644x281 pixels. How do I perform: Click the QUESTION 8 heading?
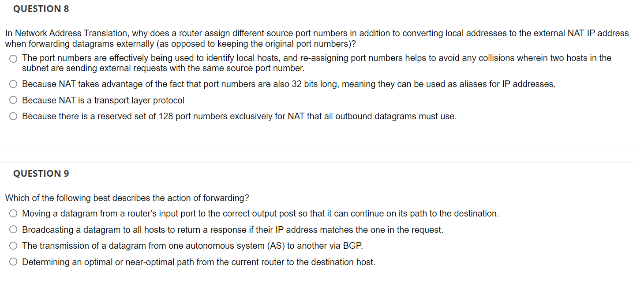[41, 9]
